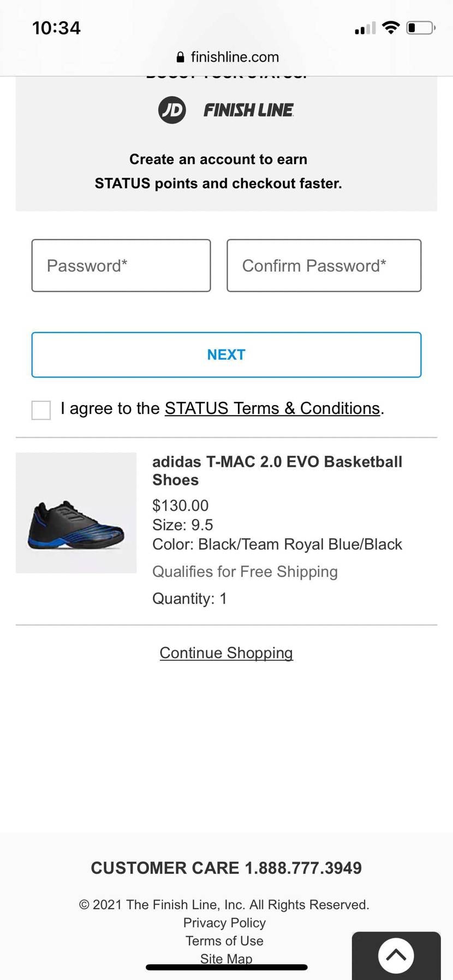Tap the scroll-to-top arrow button
This screenshot has width=453, height=980.
[x=396, y=955]
